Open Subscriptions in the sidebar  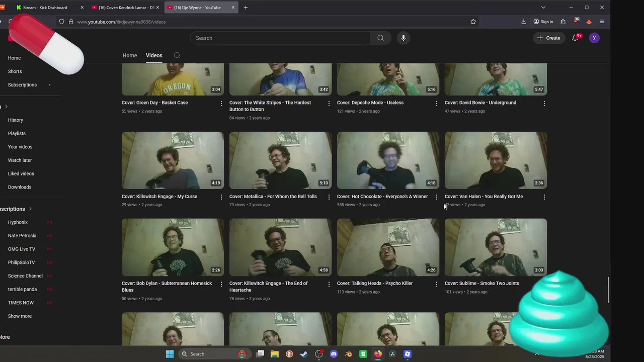22,85
